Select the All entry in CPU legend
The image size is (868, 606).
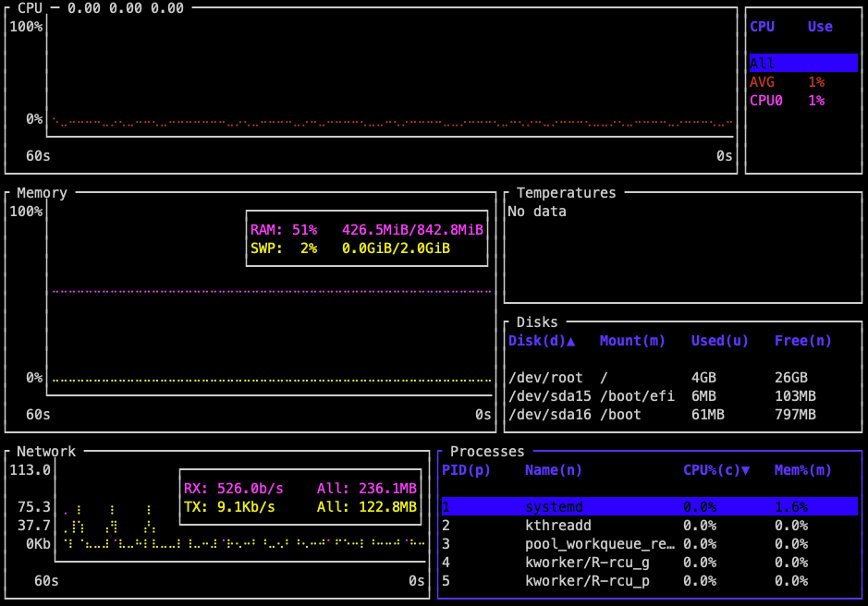[x=802, y=64]
